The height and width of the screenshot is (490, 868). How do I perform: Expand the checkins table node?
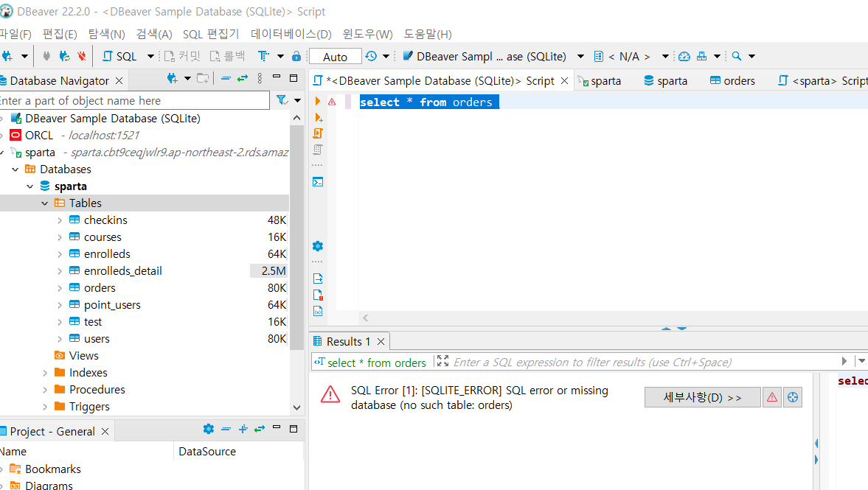point(60,220)
